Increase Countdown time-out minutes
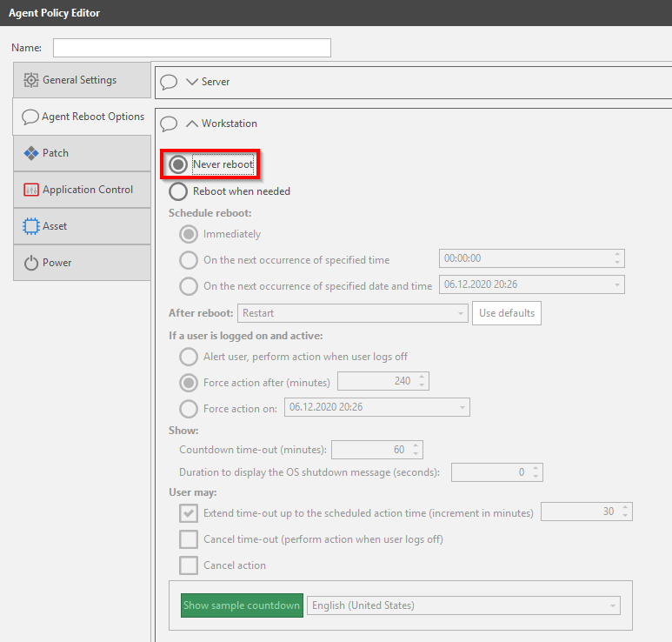 point(416,445)
